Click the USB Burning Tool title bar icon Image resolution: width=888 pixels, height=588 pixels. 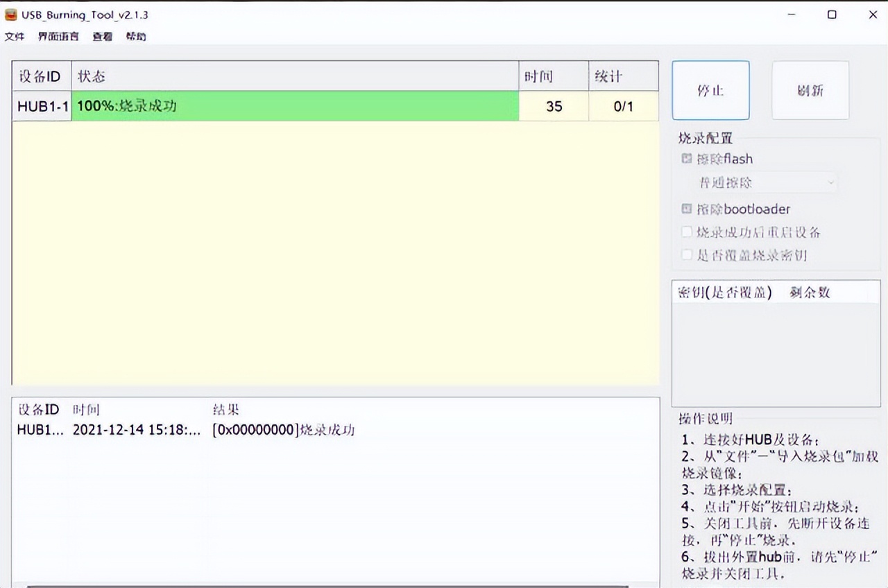[10, 14]
